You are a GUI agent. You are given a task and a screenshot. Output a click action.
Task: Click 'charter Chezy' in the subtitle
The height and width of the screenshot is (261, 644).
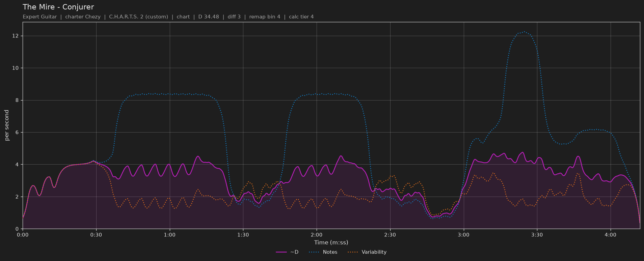[83, 17]
